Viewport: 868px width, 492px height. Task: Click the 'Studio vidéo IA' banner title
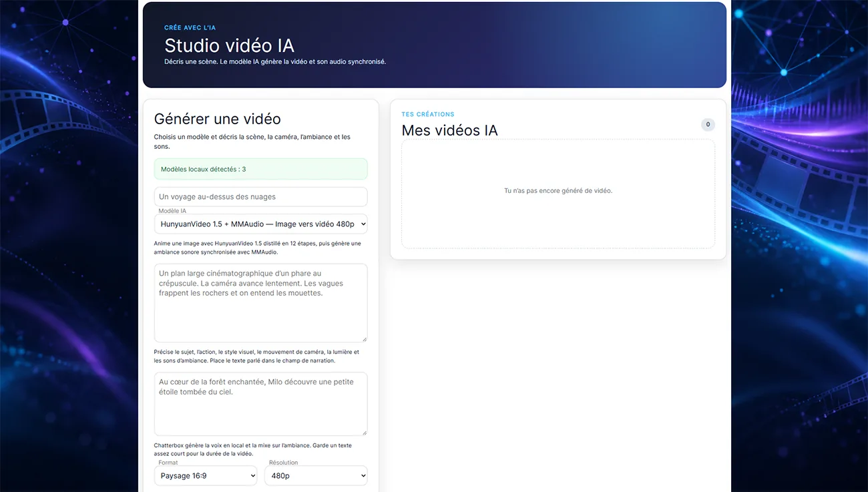point(229,45)
